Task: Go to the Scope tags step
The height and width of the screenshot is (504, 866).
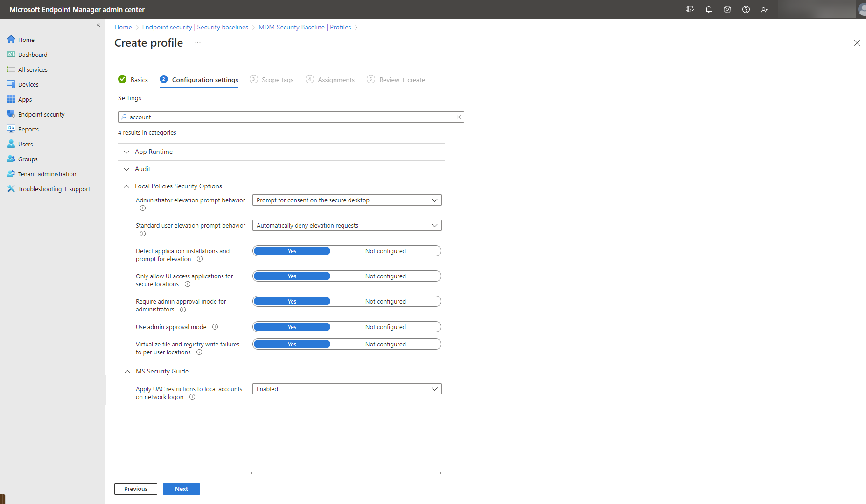Action: tap(272, 80)
